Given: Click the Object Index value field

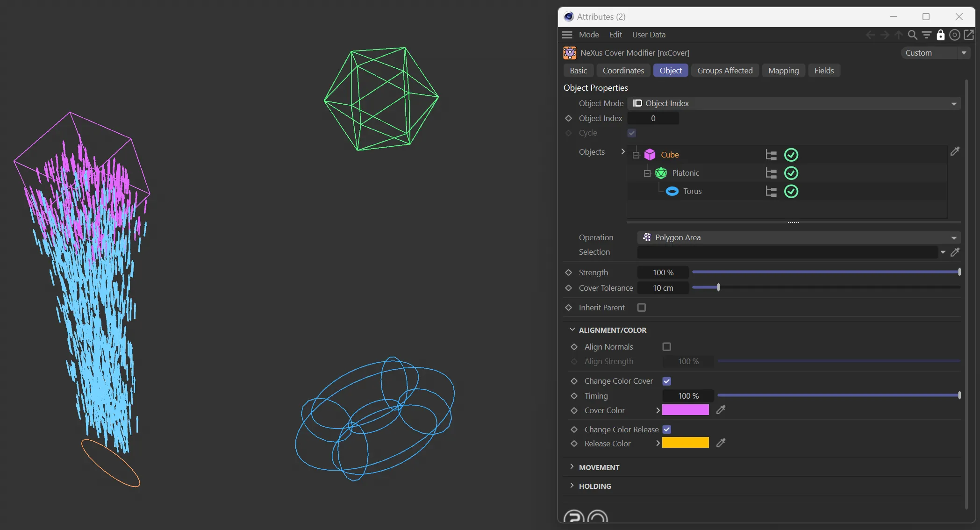Looking at the screenshot, I should pos(653,119).
